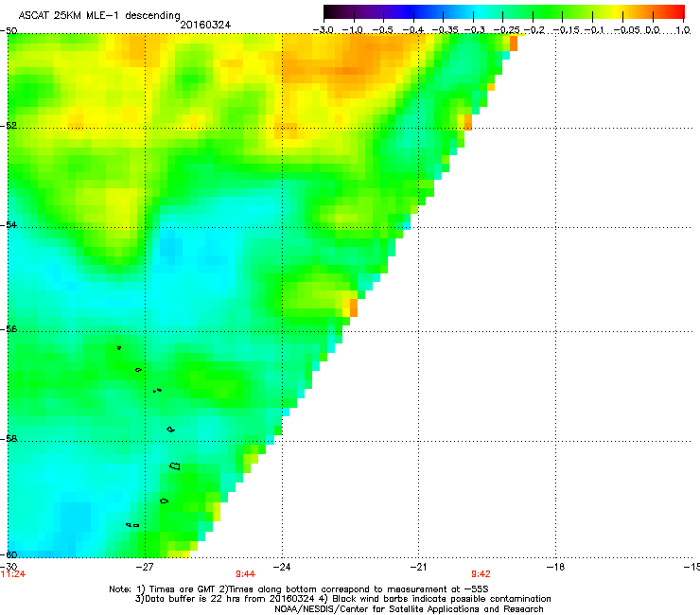The height and width of the screenshot is (615, 700).
Task: Click the -0.15 color scale label
Action: 566,30
